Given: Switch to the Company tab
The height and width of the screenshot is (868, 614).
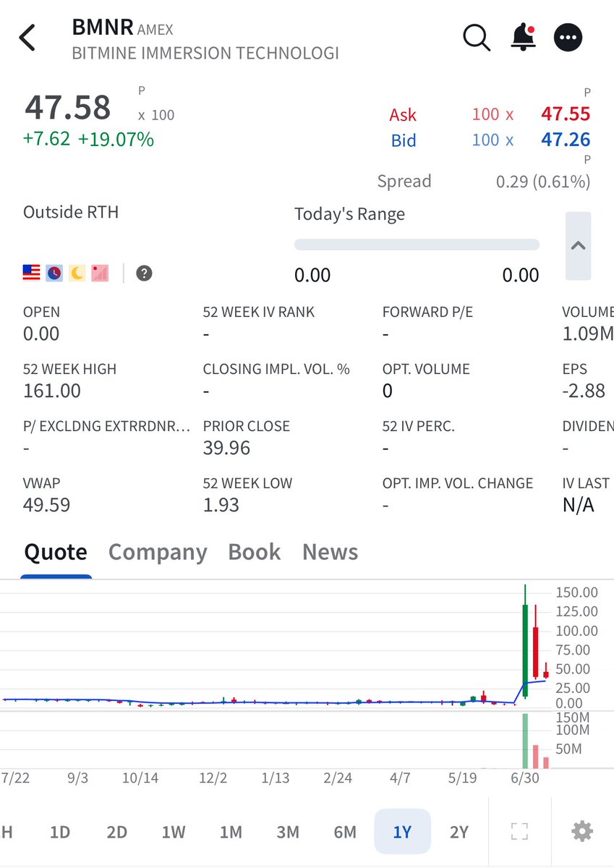Looking at the screenshot, I should coord(158,553).
